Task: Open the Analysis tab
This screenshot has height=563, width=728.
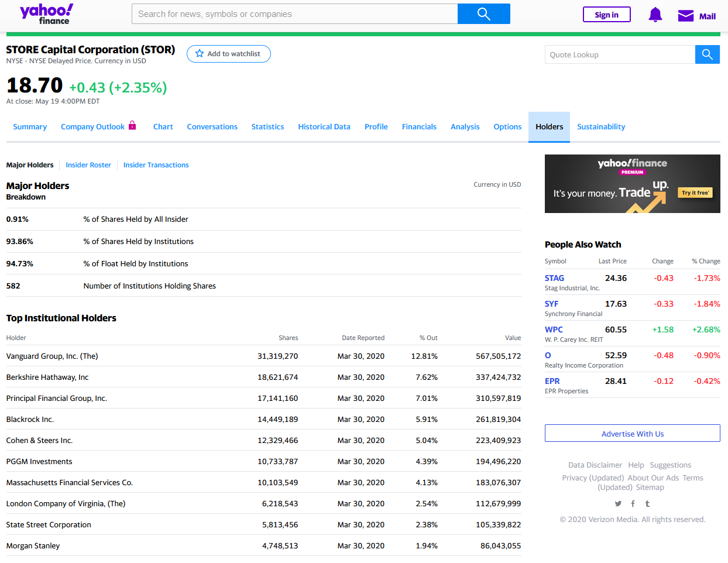Action: tap(465, 126)
